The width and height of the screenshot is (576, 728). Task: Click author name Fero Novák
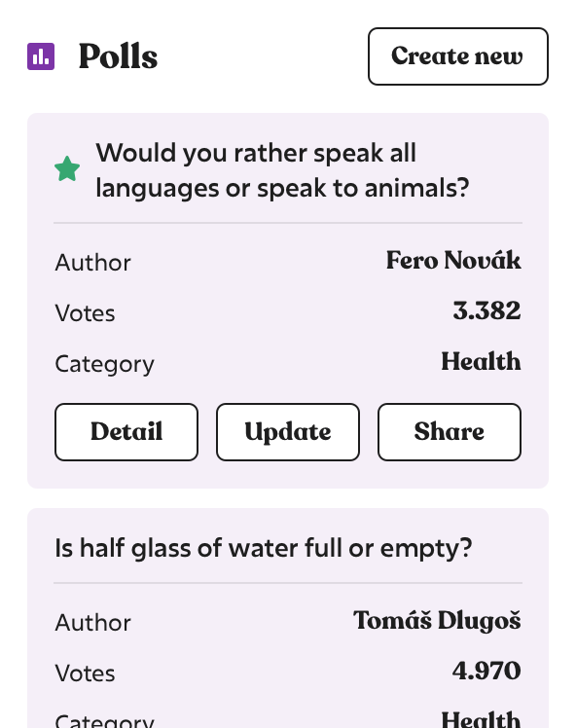pos(453,260)
